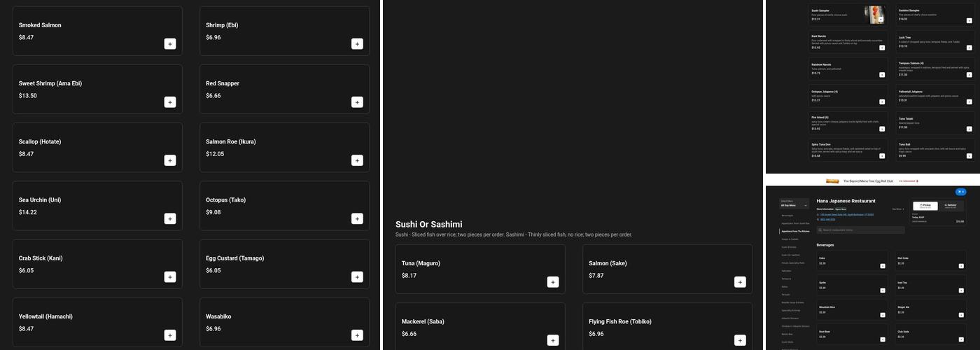Image resolution: width=980 pixels, height=350 pixels.
Task: Add Octopus (Tako) to cart
Action: tap(357, 219)
